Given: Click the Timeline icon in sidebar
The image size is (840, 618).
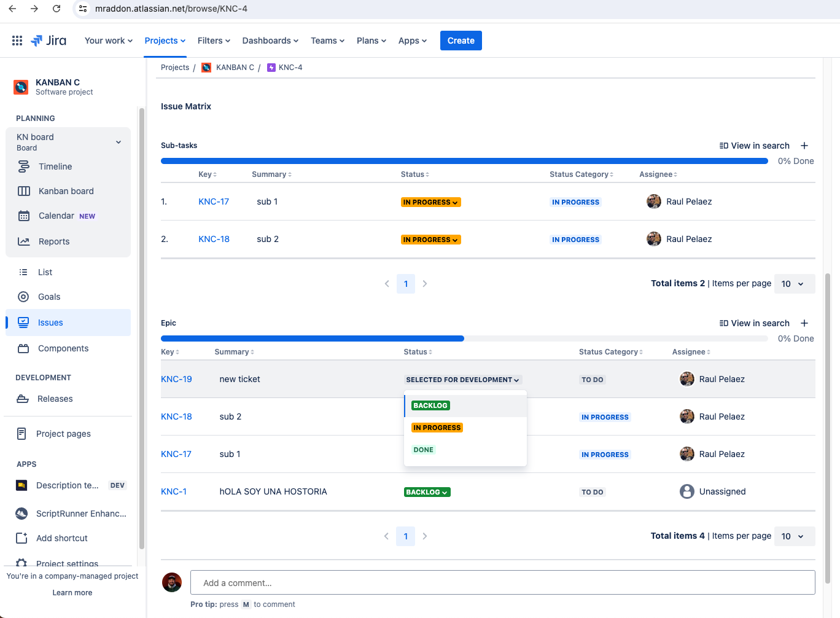Looking at the screenshot, I should [x=24, y=166].
